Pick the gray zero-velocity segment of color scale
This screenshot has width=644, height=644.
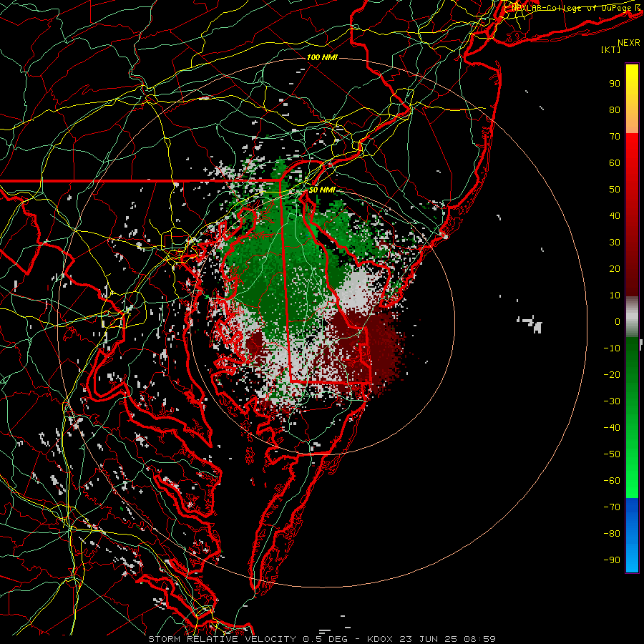tap(632, 316)
